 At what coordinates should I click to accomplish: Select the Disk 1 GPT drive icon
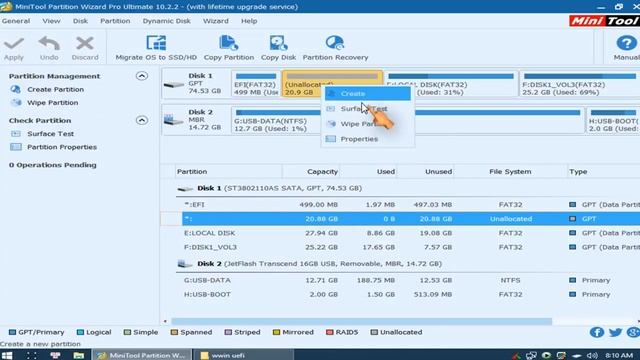[174, 84]
